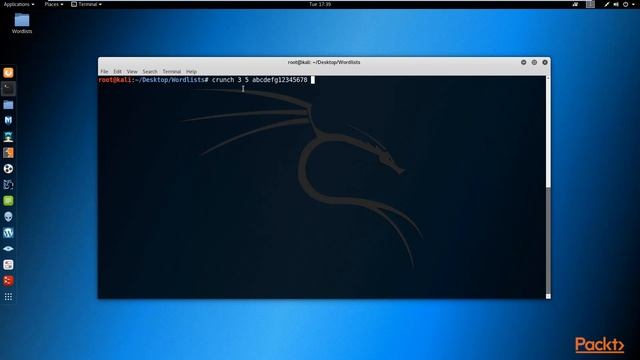Image resolution: width=640 pixels, height=360 pixels.
Task: Open the WordPress W dock icon
Action: pyautogui.click(x=8, y=233)
